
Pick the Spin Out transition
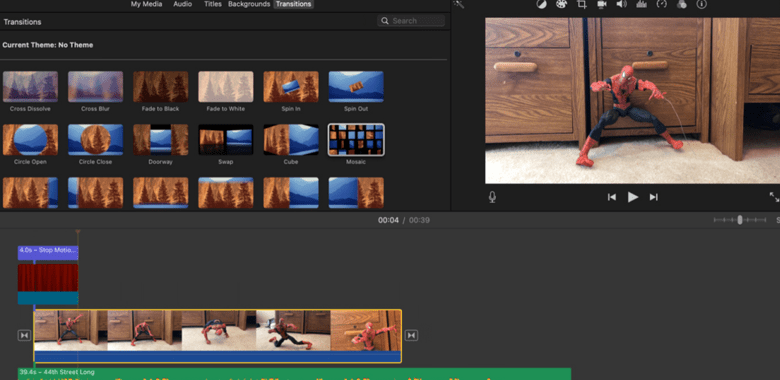pyautogui.click(x=356, y=87)
